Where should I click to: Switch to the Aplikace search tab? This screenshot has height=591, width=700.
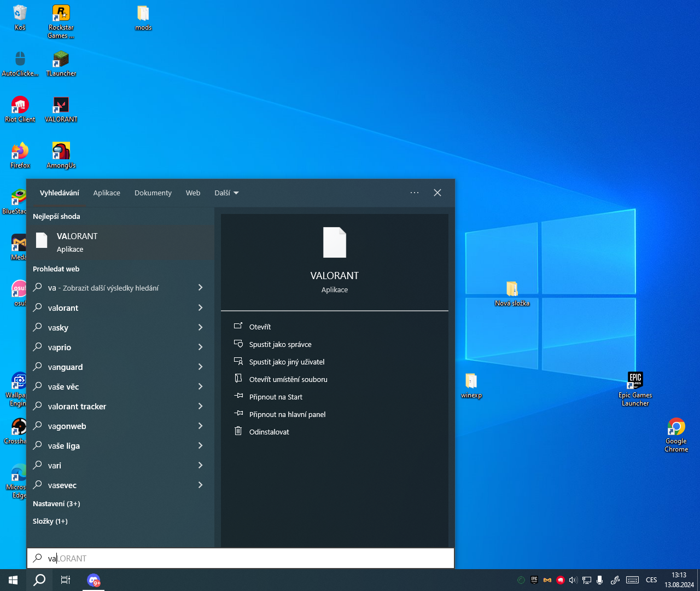tap(107, 193)
